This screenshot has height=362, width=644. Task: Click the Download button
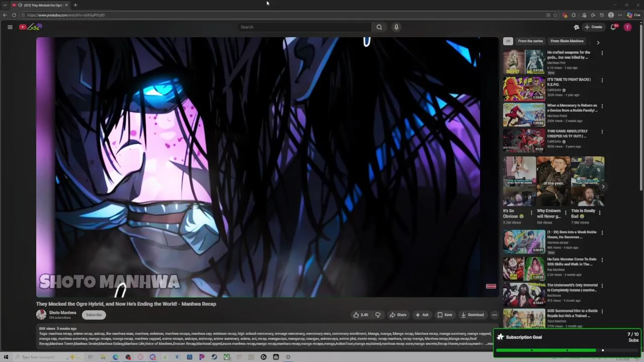click(x=472, y=315)
